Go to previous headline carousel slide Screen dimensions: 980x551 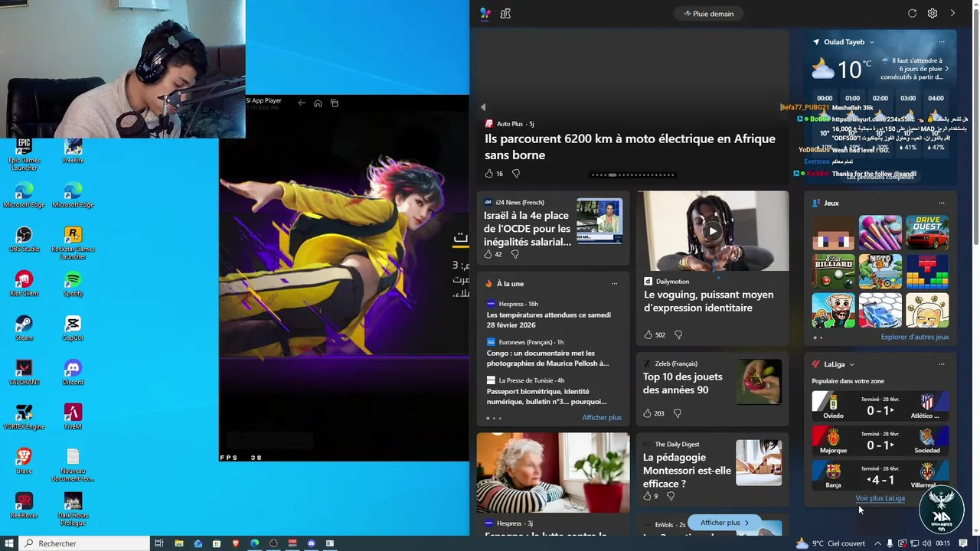tap(482, 107)
